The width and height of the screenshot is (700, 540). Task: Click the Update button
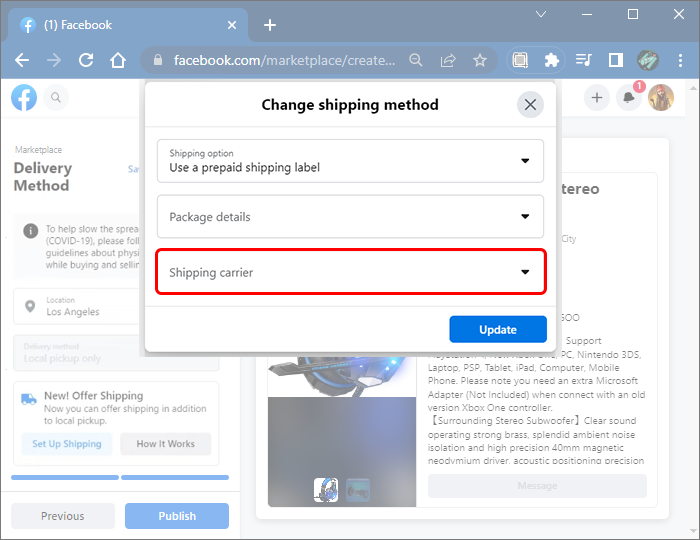pyautogui.click(x=498, y=329)
